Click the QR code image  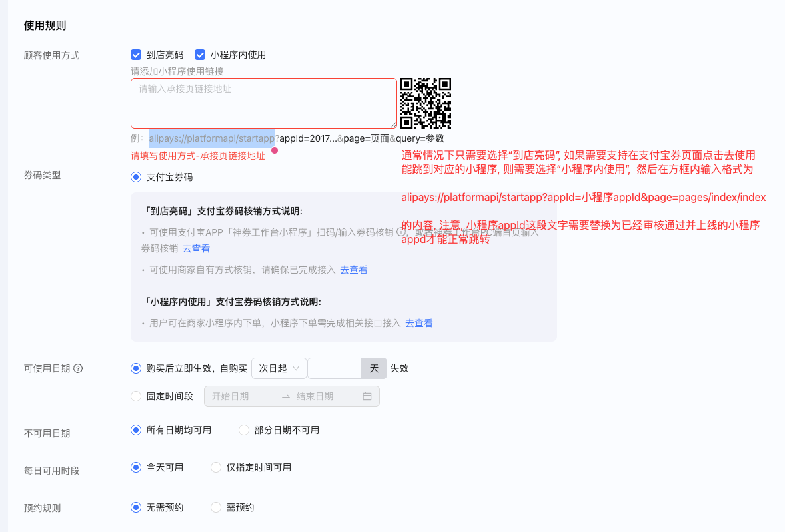(426, 103)
